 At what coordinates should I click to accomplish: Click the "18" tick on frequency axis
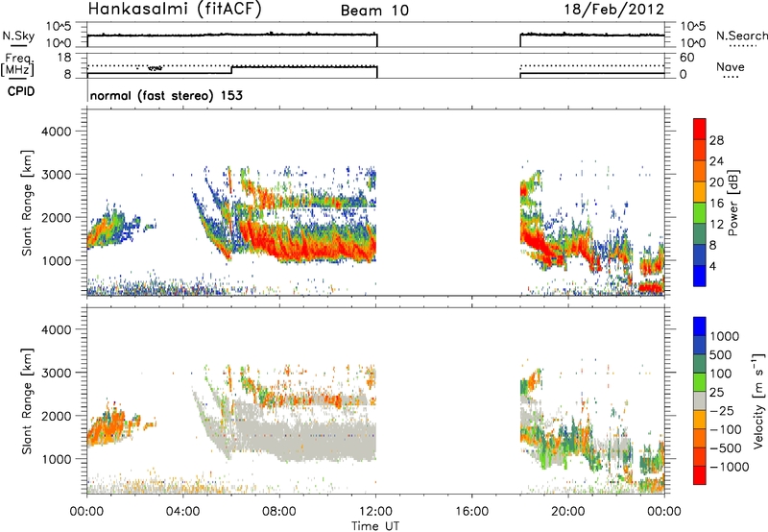[x=64, y=58]
